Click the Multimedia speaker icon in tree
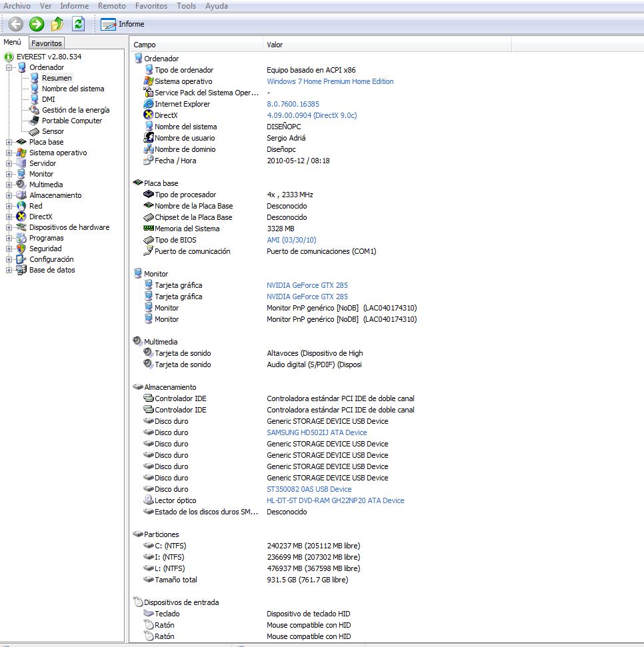Viewport: 644px width, 647px height. pos(21,185)
